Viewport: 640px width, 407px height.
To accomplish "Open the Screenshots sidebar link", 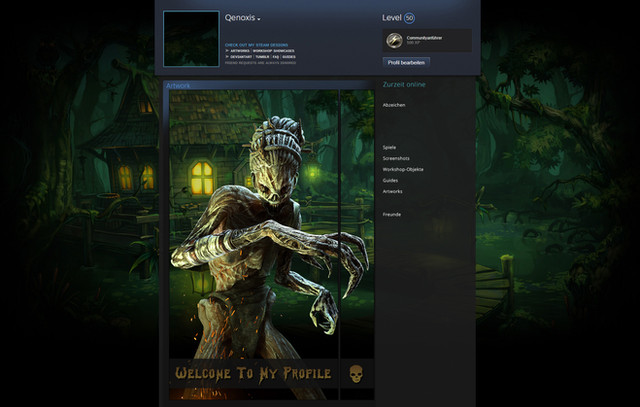I will tap(396, 158).
